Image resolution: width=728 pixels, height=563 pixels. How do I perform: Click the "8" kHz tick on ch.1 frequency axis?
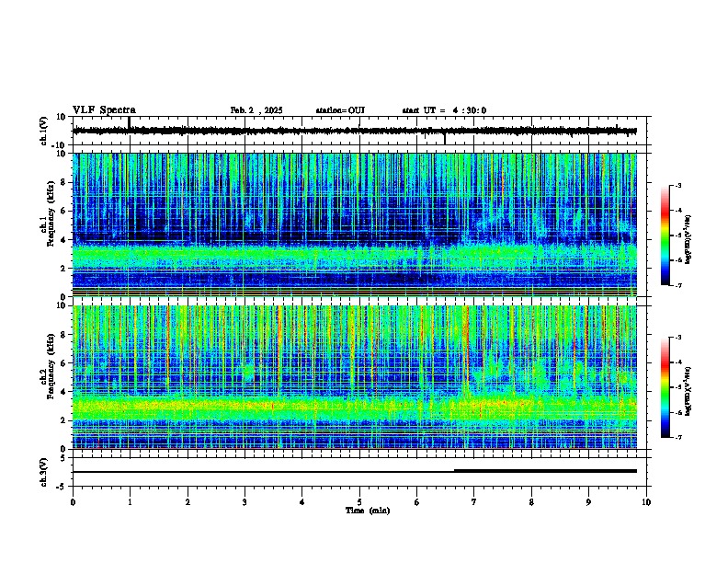tap(65, 182)
